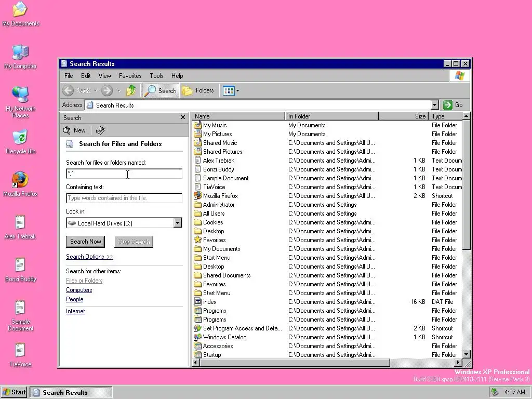Select the Shared Music folder icon
The image size is (532, 399).
[x=198, y=142]
